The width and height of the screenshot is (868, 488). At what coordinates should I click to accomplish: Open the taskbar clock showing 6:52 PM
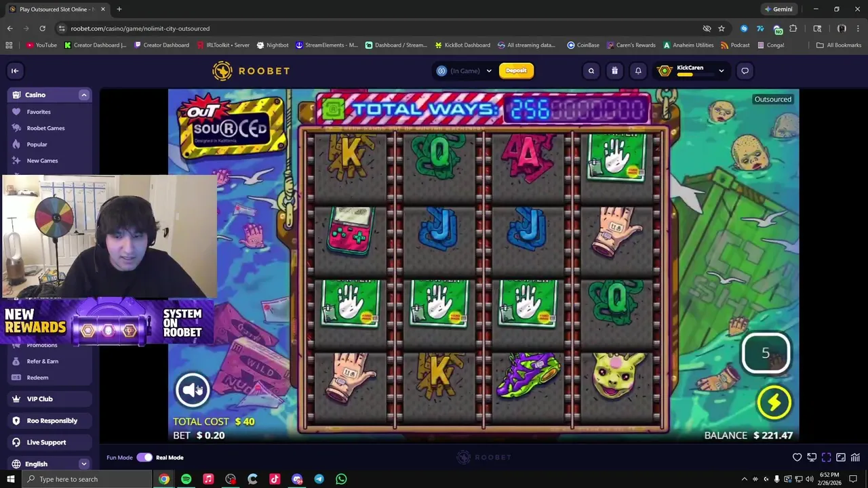[x=829, y=479]
